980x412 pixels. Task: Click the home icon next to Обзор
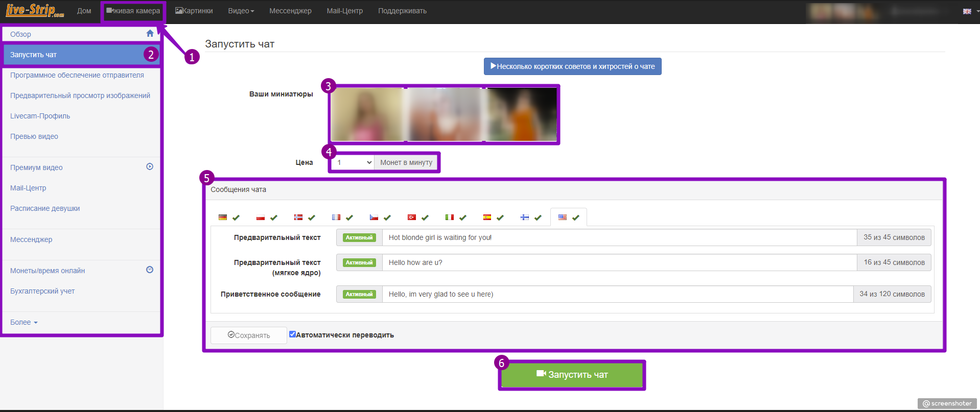(150, 34)
